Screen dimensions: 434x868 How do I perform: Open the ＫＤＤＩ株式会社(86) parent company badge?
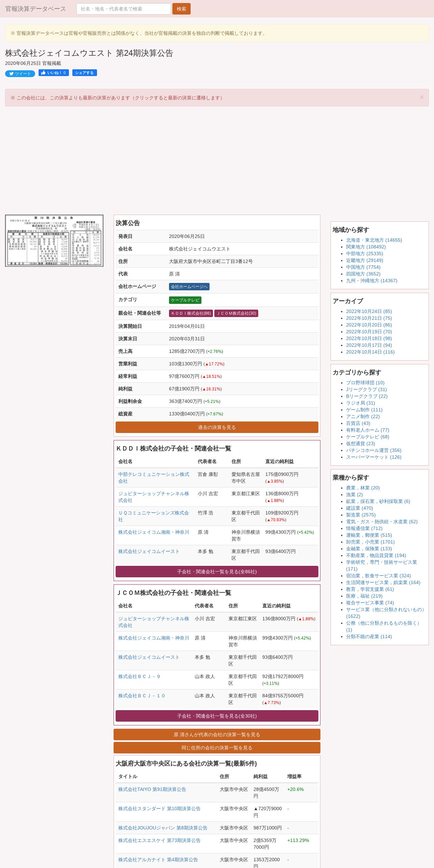191,313
